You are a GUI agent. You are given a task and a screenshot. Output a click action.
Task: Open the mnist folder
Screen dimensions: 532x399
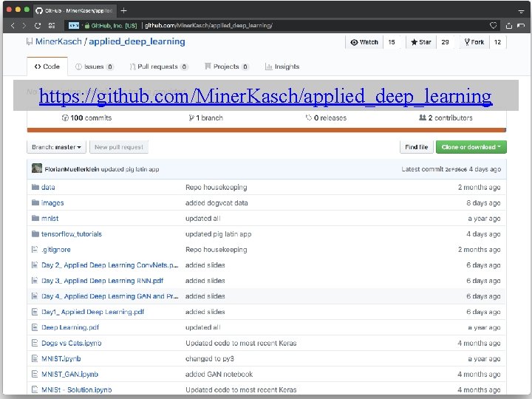[x=50, y=218]
